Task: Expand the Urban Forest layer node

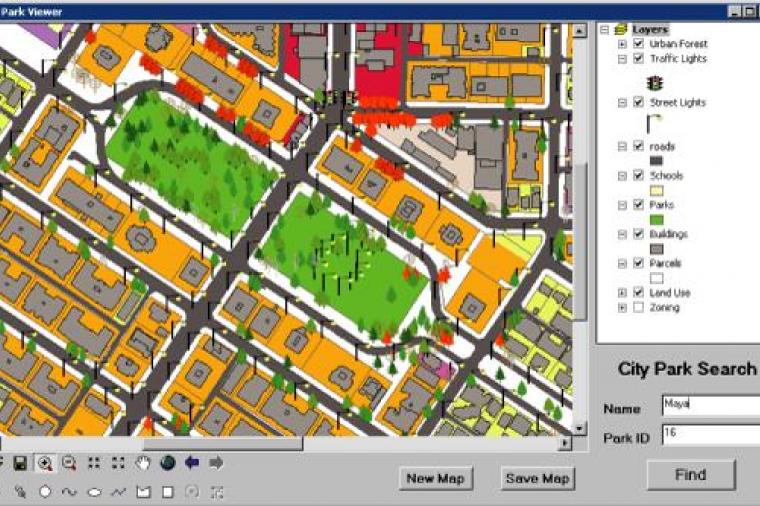Action: (x=622, y=45)
